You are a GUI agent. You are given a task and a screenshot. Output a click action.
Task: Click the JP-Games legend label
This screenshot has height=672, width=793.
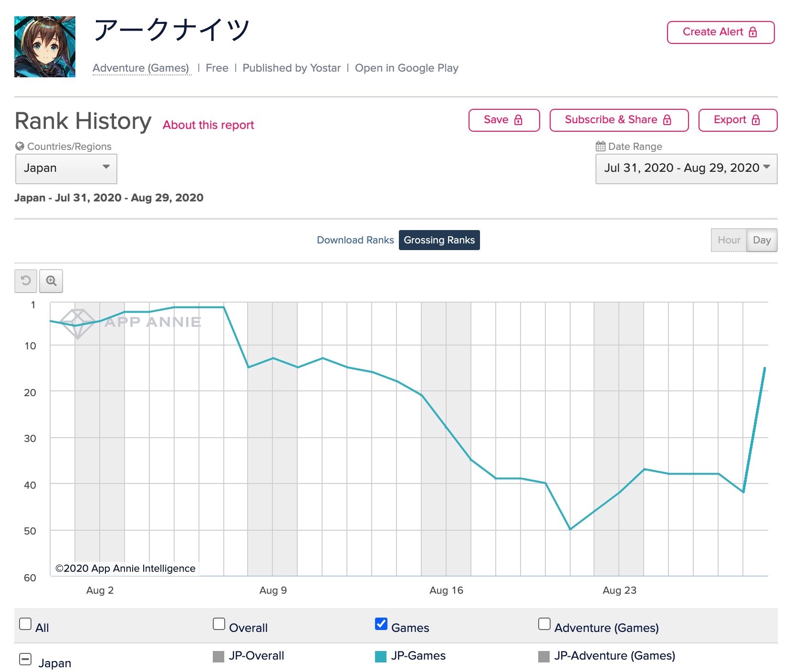(418, 656)
